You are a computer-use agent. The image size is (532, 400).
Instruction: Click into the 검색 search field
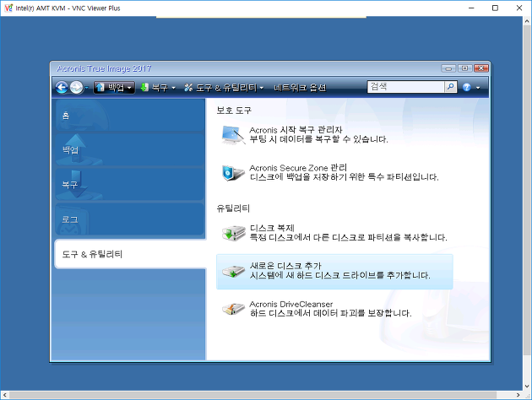pyautogui.click(x=406, y=87)
